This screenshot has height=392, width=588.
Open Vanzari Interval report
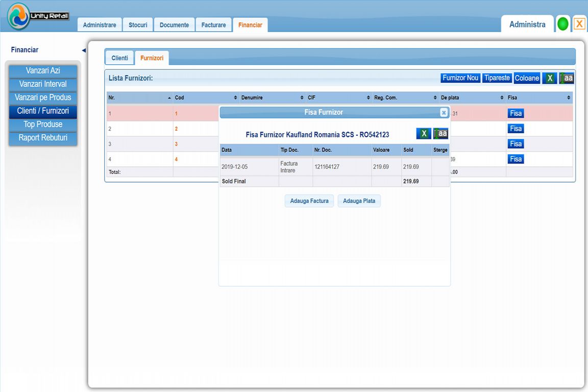[43, 84]
